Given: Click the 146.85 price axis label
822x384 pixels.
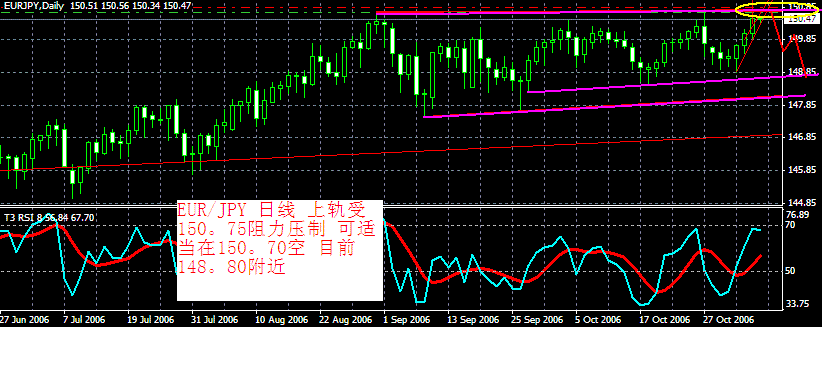Looking at the screenshot, I should (x=802, y=137).
